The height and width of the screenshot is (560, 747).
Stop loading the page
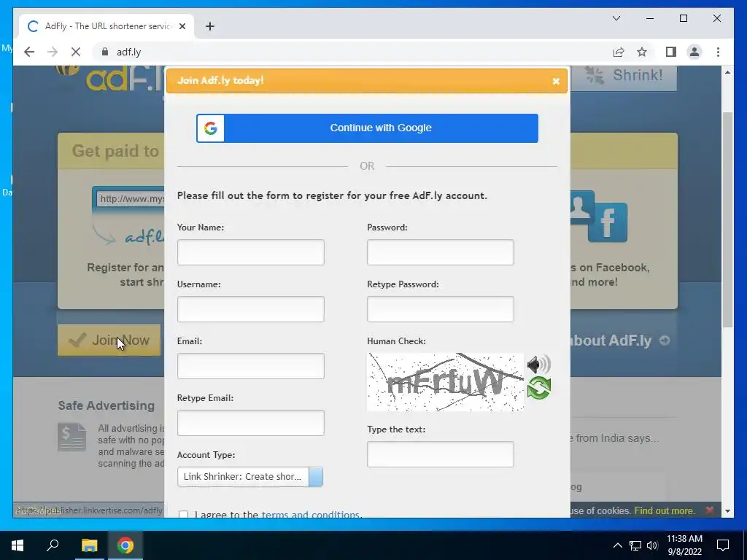point(76,52)
